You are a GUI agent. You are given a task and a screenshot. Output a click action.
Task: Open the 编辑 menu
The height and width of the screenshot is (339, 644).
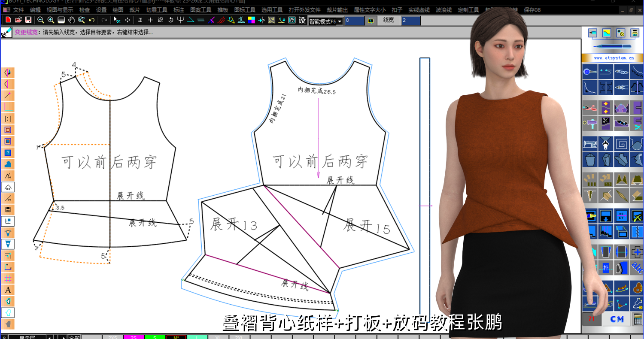point(35,10)
